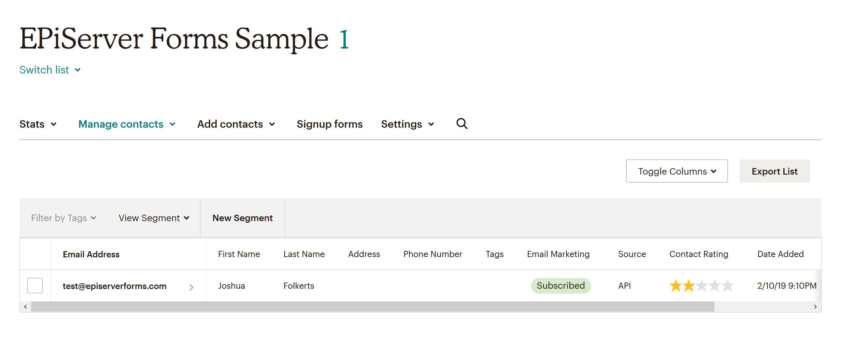Click the contact rating stars
The width and height of the screenshot is (868, 344).
[x=701, y=286]
